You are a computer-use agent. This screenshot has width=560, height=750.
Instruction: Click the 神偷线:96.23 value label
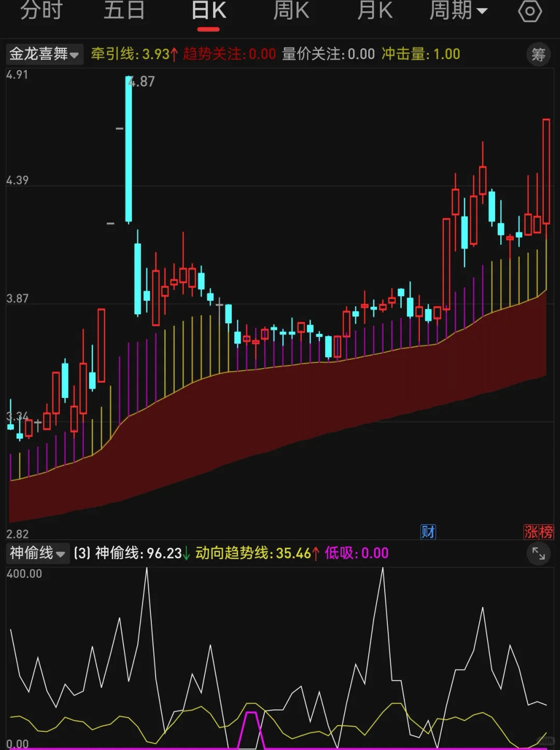point(143,553)
